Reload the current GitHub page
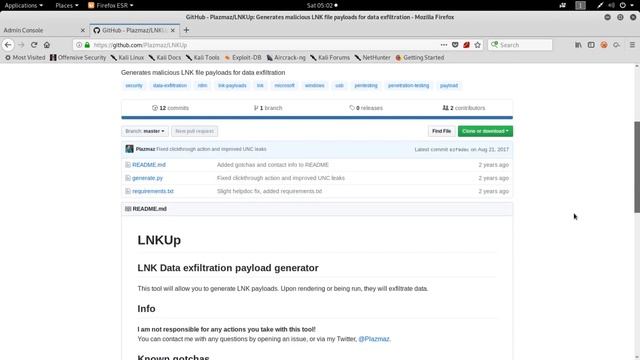Viewport: 640px width, 360px height. pyautogui.click(x=34, y=45)
